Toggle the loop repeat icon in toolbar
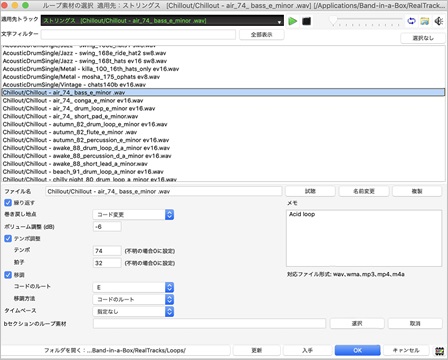Image resolution: width=448 pixels, height=360 pixels. point(411,21)
